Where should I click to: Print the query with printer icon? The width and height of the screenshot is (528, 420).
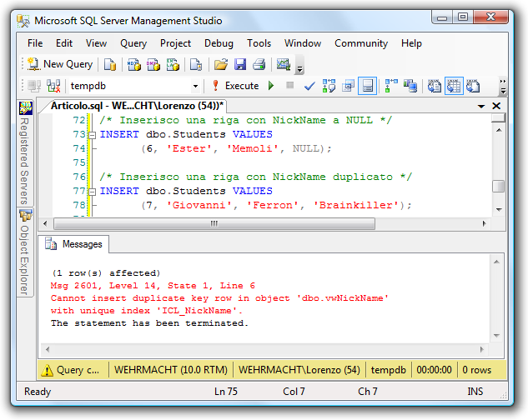click(259, 64)
